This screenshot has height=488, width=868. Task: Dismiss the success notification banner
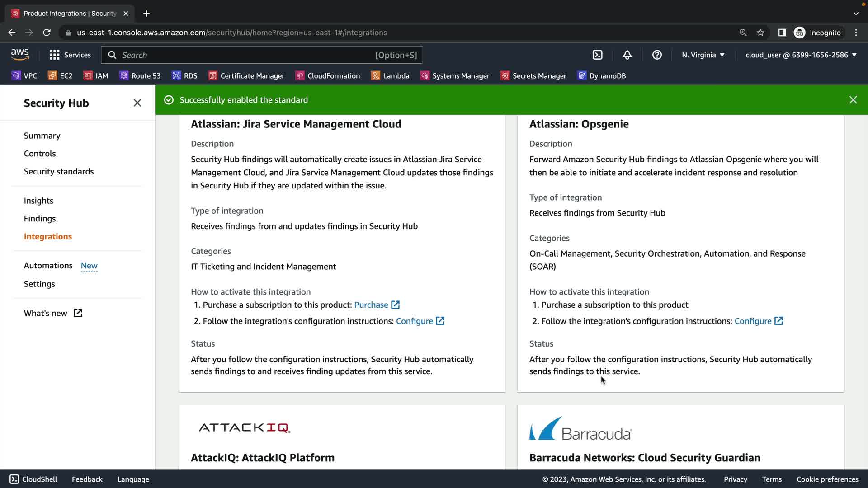(853, 100)
